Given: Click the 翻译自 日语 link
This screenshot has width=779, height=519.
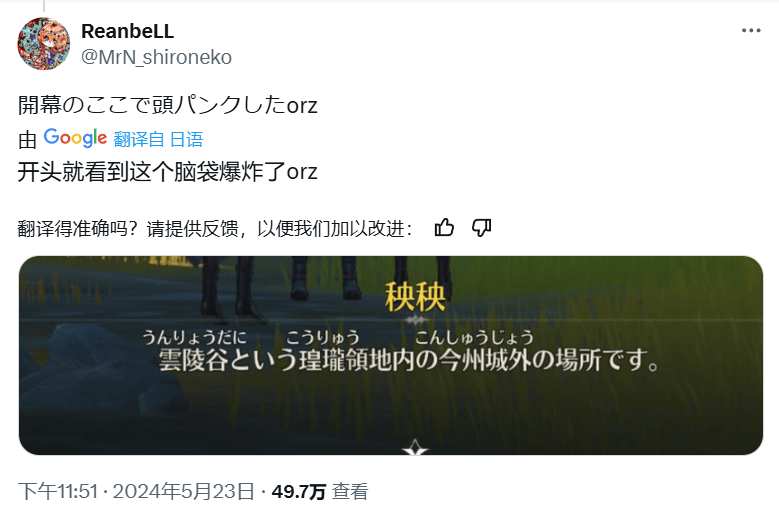Looking at the screenshot, I should [x=158, y=140].
